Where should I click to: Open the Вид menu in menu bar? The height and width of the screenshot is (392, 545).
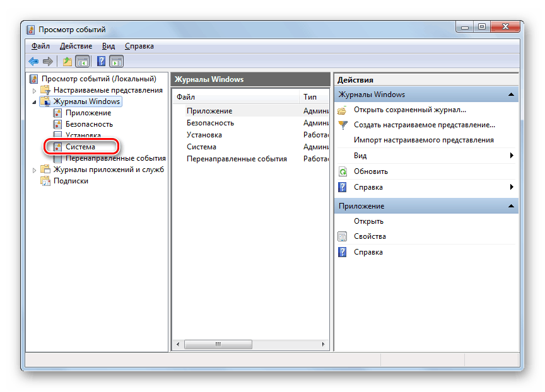click(x=108, y=46)
